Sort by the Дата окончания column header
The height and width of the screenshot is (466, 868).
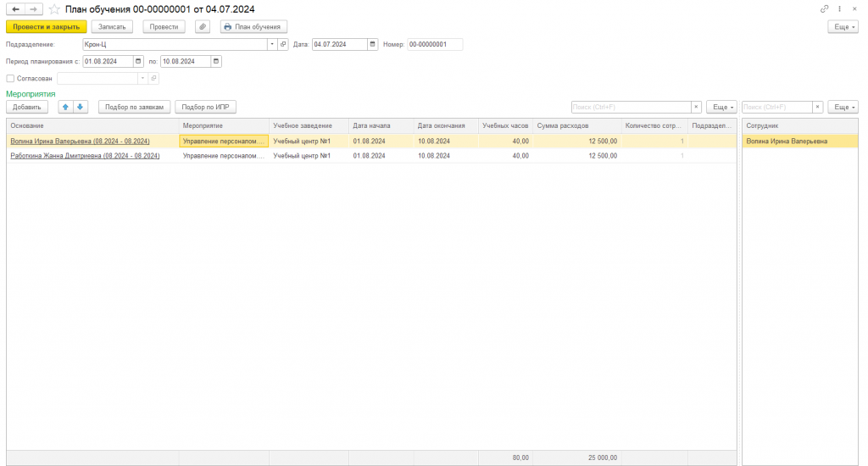(x=446, y=125)
